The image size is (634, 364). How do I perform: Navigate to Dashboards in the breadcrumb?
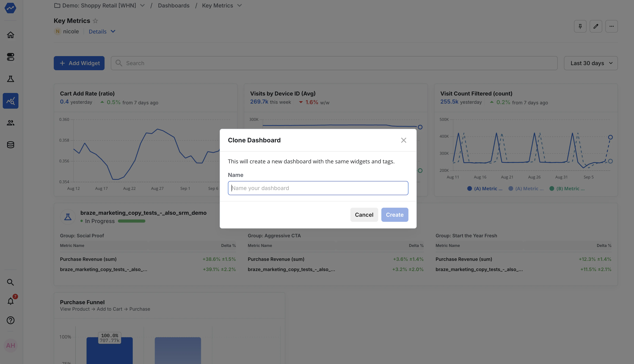[x=173, y=5]
